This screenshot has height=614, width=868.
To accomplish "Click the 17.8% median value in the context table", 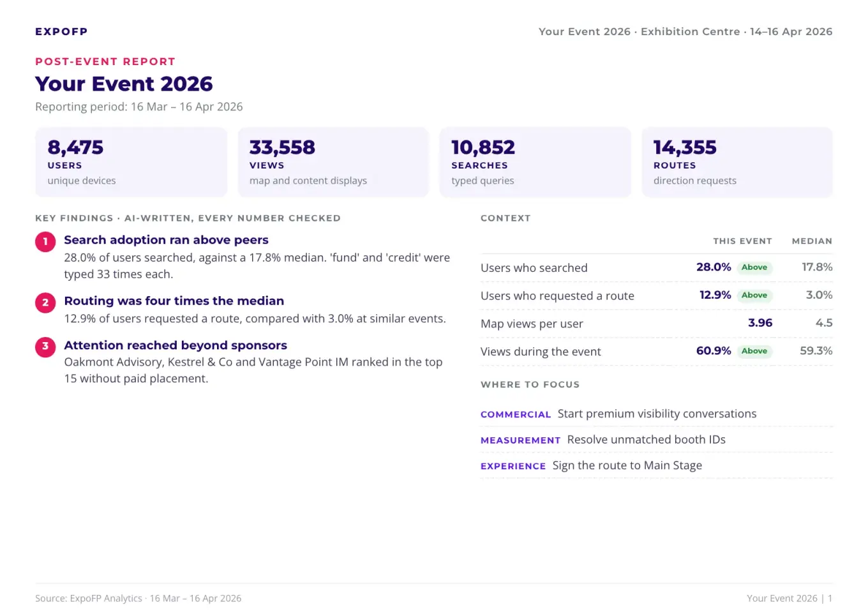I will point(817,267).
